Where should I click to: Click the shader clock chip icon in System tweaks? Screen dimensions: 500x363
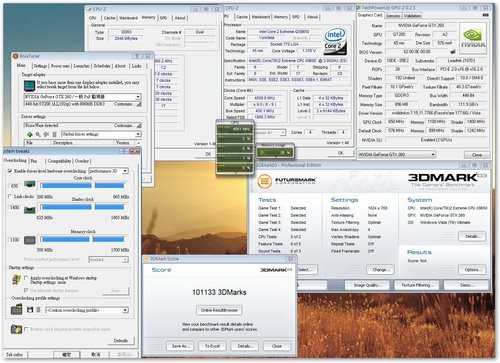pyautogui.click(x=30, y=210)
